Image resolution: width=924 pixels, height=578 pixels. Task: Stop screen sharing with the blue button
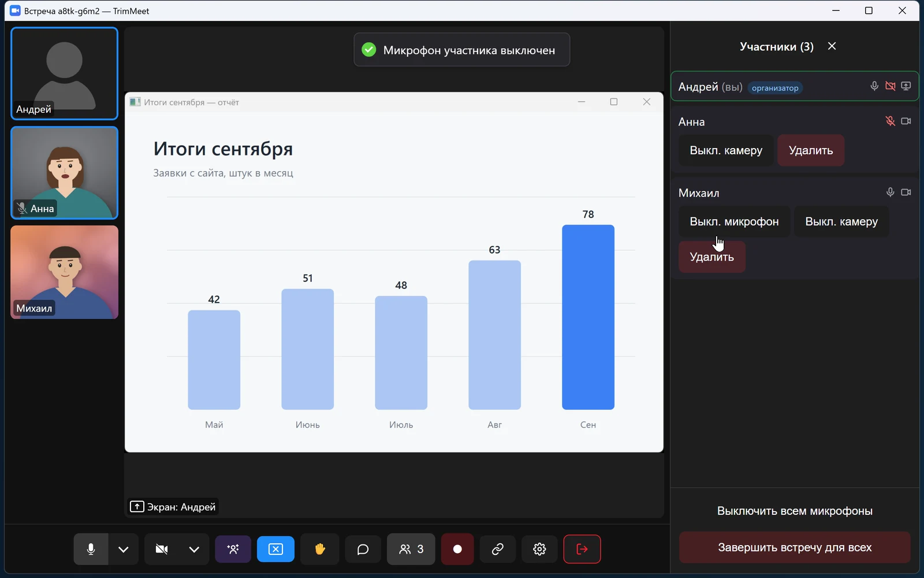(276, 549)
